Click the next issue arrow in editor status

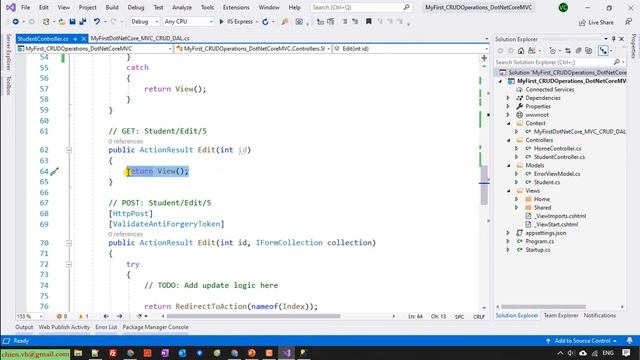[x=119, y=316]
